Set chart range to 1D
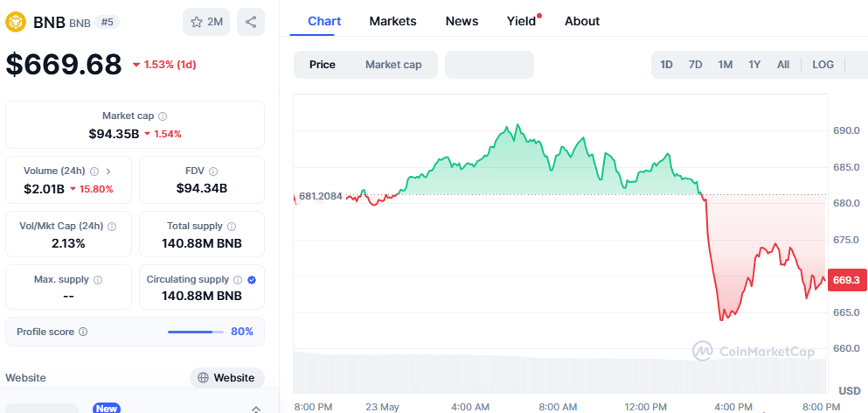The image size is (868, 413). pyautogui.click(x=666, y=65)
